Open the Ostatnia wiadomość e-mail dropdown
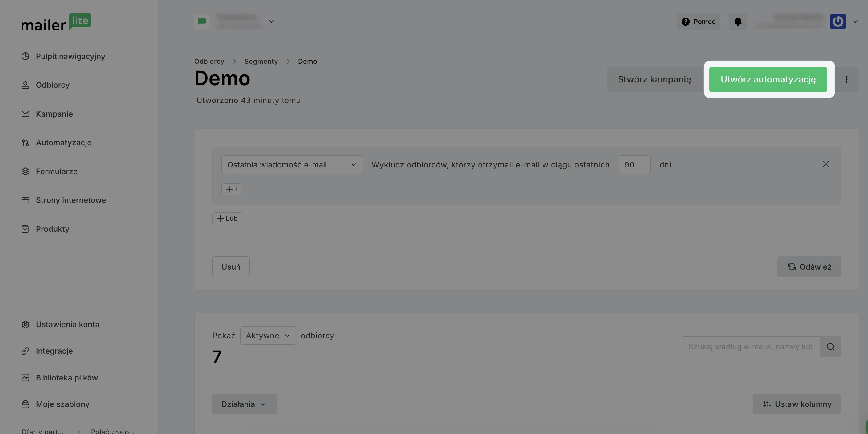This screenshot has height=434, width=868. pyautogui.click(x=292, y=165)
